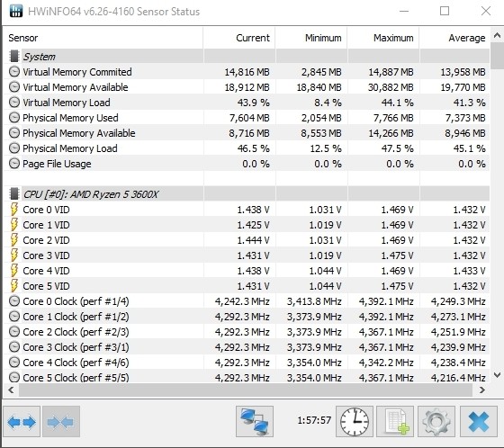Click the 1.433 V average value
504x448 pixels.
pos(469,271)
